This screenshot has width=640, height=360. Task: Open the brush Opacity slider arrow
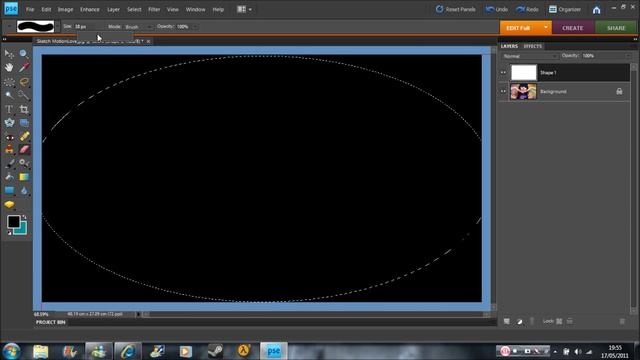tap(195, 27)
